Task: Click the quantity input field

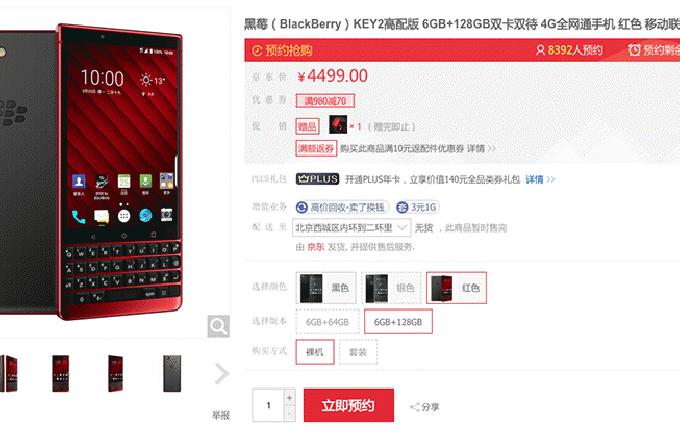Action: [x=268, y=405]
